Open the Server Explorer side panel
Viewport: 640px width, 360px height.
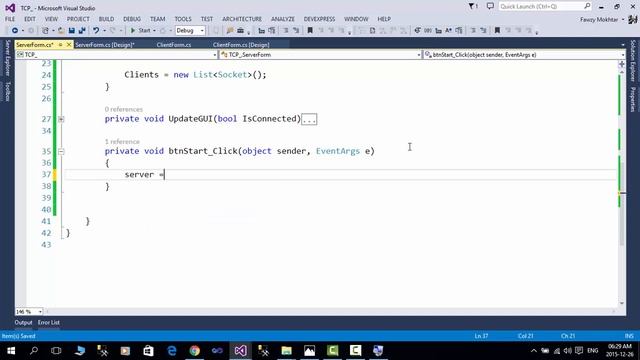pos(7,58)
